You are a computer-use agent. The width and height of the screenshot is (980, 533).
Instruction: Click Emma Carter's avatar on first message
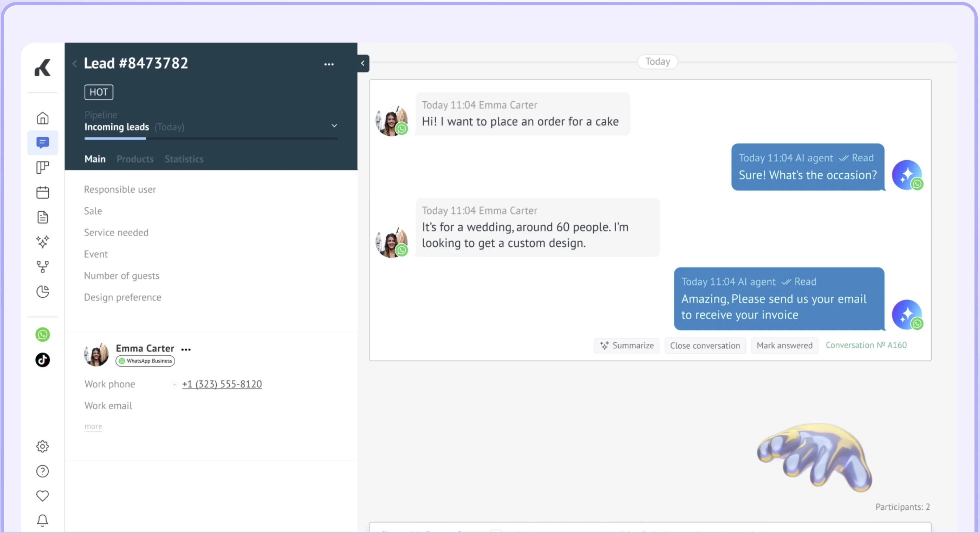(392, 121)
